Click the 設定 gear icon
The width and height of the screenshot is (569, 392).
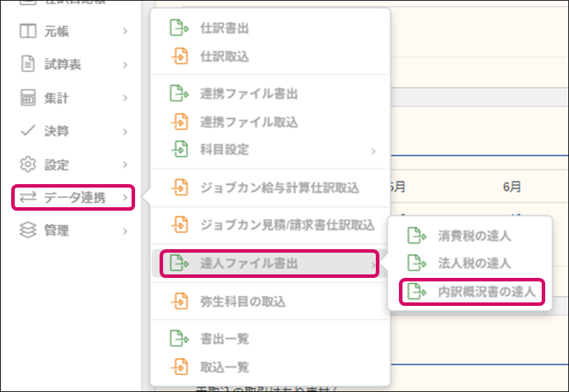coord(28,164)
